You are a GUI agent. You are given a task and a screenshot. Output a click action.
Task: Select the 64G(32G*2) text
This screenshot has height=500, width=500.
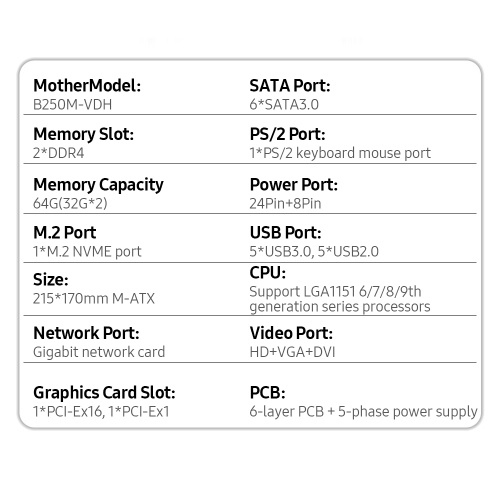point(70,203)
